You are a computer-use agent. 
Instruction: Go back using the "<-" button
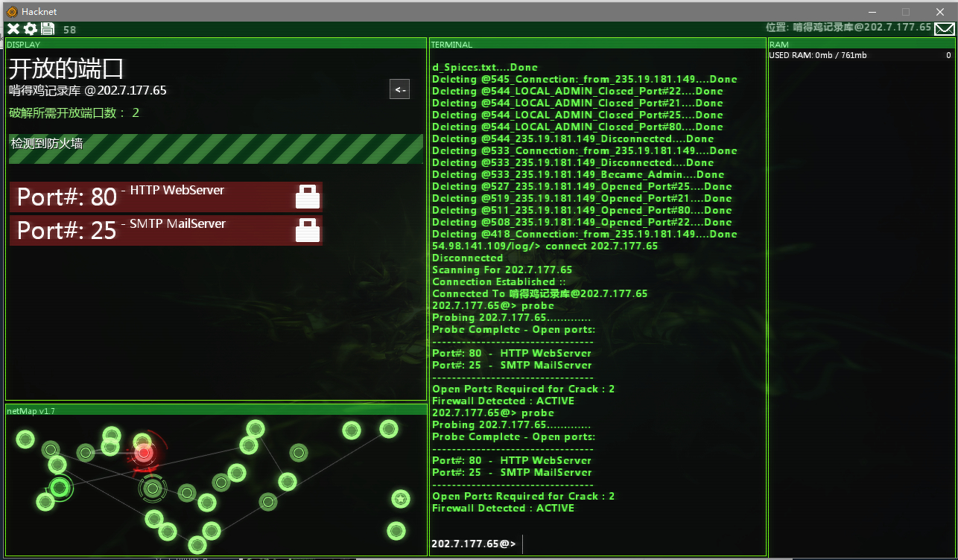point(400,89)
